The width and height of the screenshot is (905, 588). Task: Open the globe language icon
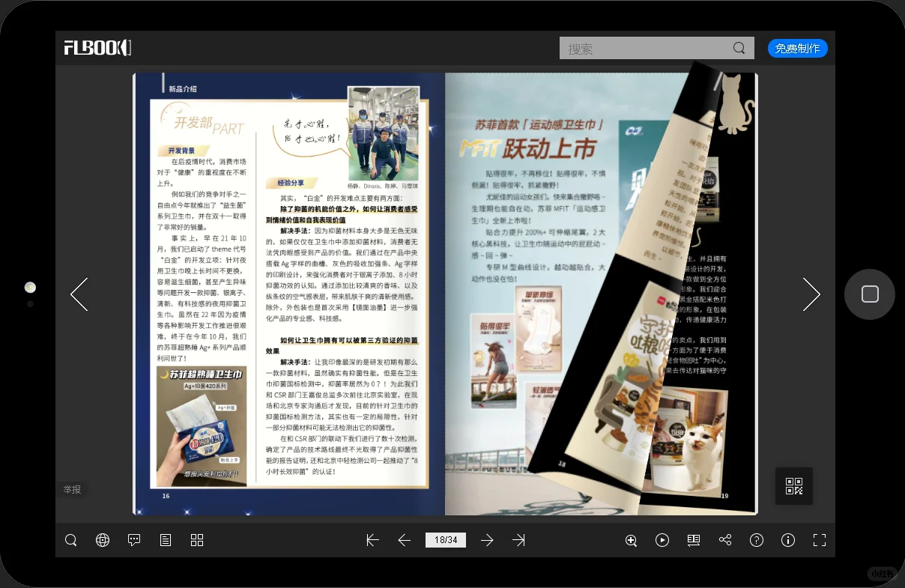pyautogui.click(x=103, y=540)
